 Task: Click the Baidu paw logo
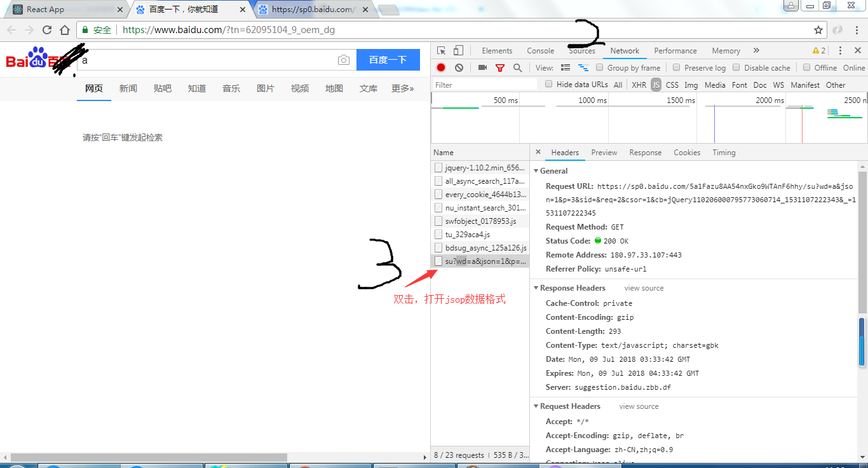tap(38, 59)
